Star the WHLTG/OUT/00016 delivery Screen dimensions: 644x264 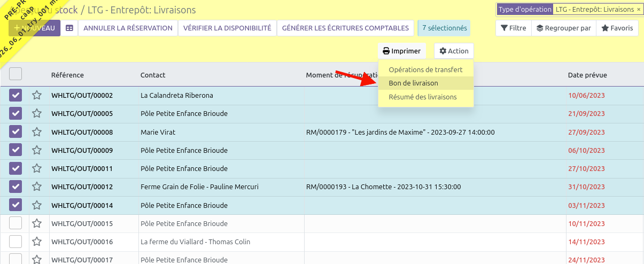pos(37,242)
